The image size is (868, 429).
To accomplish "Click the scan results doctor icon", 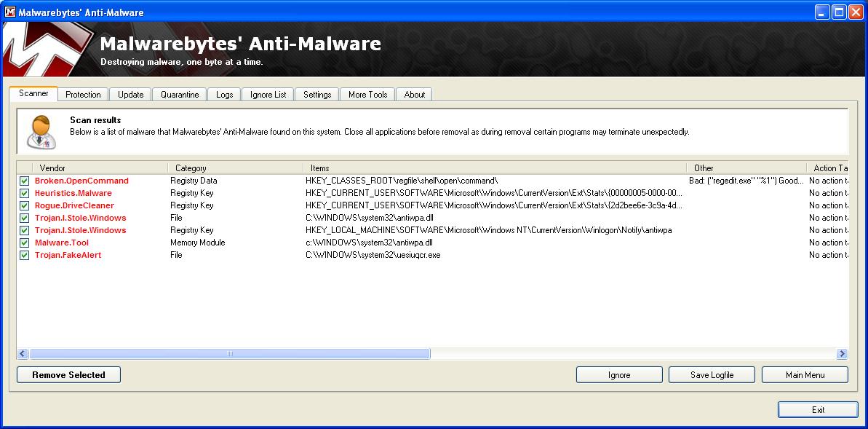I will pos(41,132).
